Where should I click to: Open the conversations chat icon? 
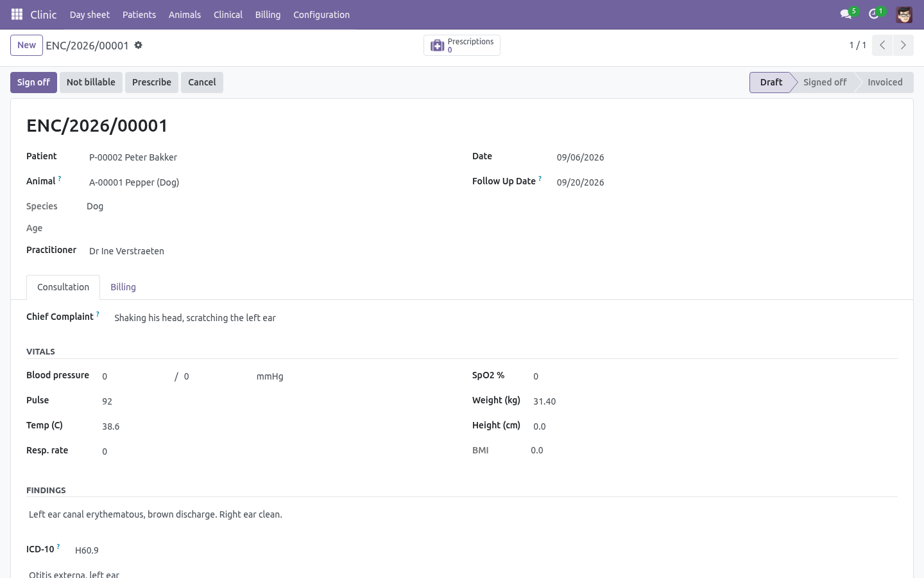[x=846, y=14]
